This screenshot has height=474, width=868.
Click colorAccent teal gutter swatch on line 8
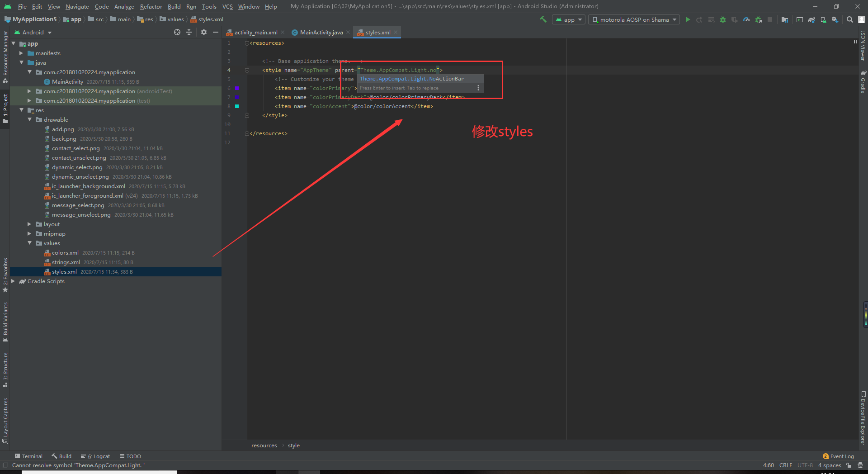237,106
